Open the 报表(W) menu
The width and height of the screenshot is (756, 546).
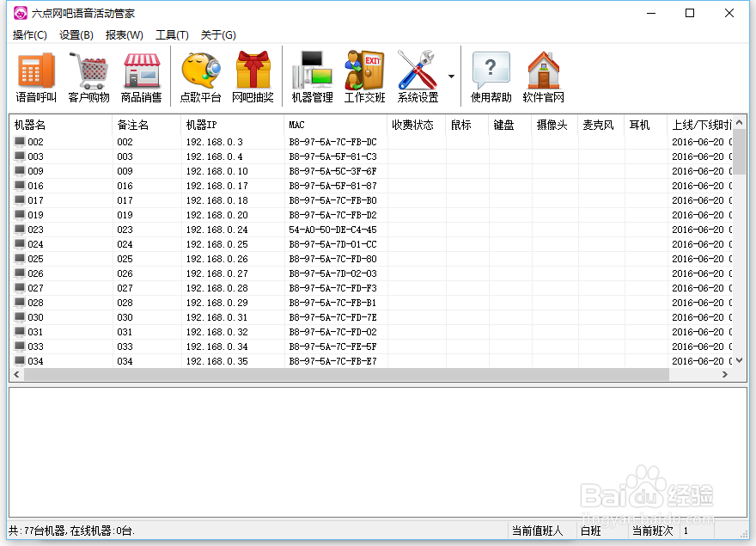coord(125,34)
